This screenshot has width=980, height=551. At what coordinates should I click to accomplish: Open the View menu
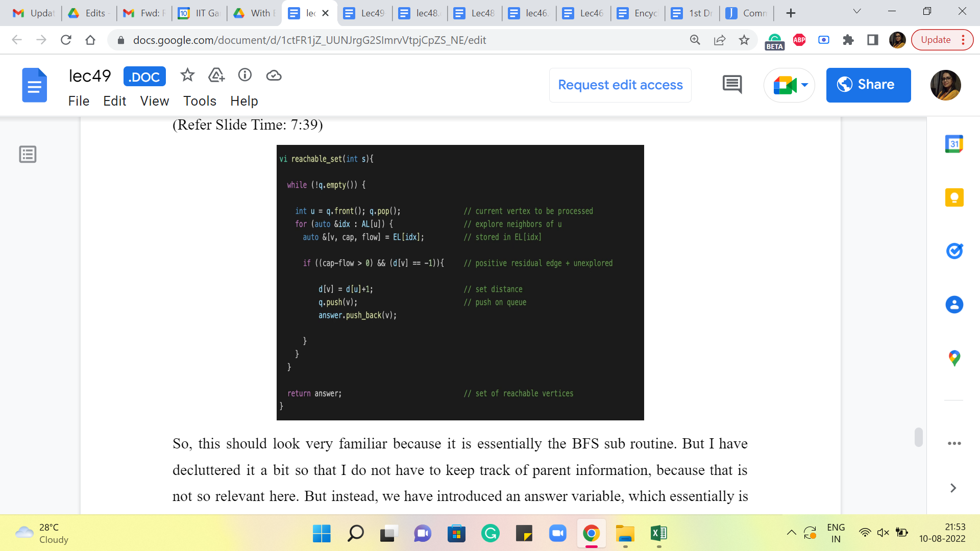(154, 101)
